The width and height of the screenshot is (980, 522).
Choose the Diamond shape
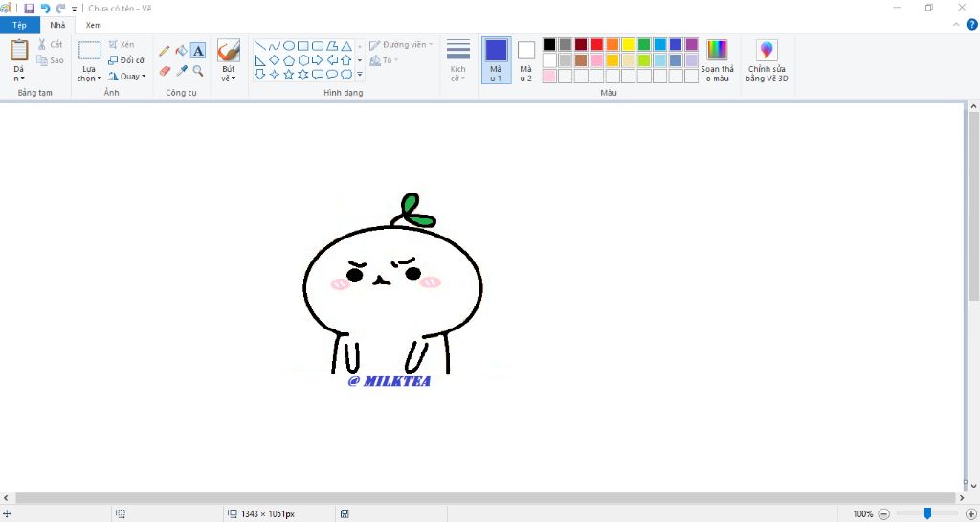275,60
